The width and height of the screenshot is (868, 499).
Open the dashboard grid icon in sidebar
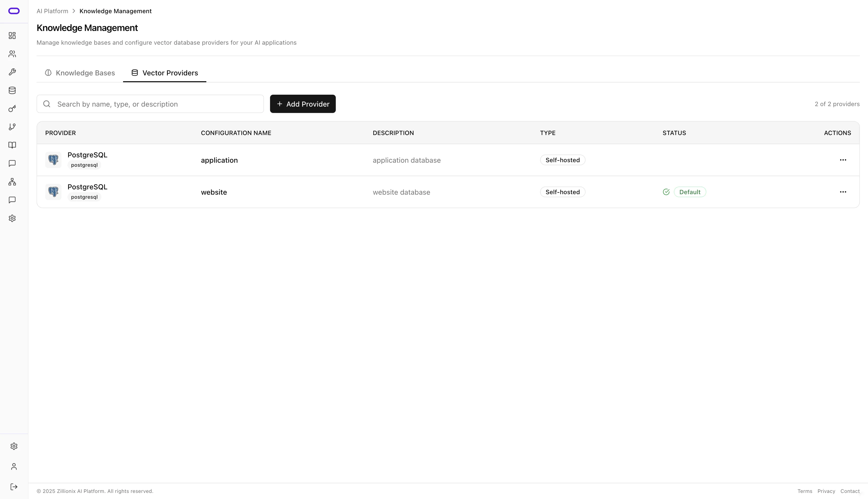pos(12,36)
